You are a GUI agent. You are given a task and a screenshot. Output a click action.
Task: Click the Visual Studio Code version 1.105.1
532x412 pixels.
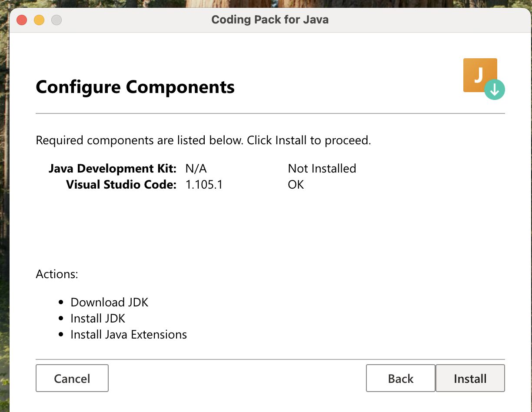[204, 184]
